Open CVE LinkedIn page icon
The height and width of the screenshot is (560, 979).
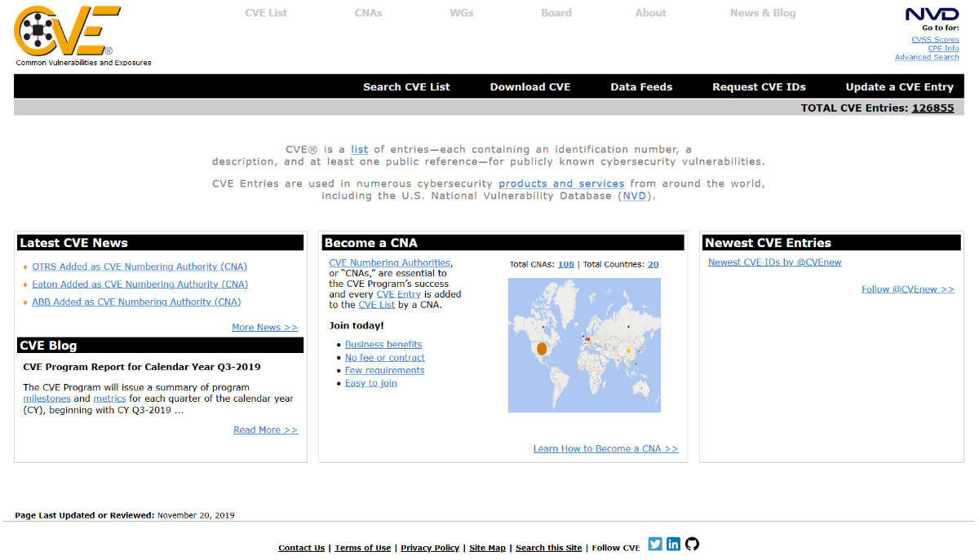pyautogui.click(x=673, y=545)
